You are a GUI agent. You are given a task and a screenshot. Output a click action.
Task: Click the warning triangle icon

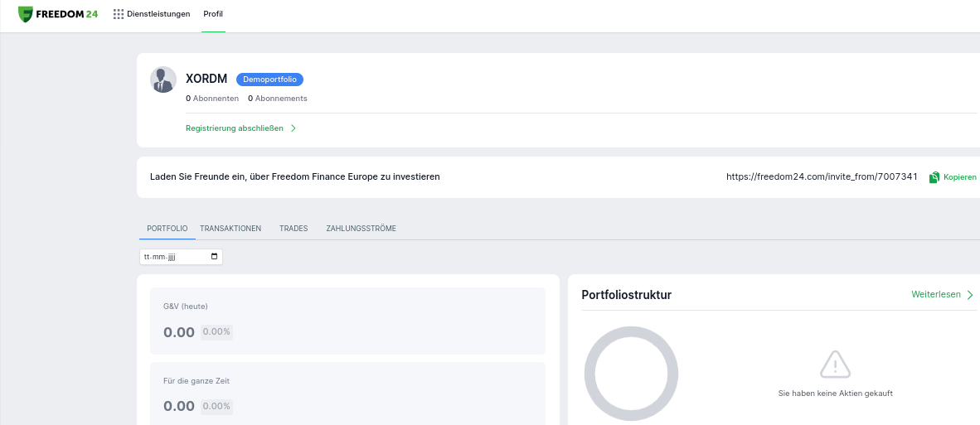(835, 365)
